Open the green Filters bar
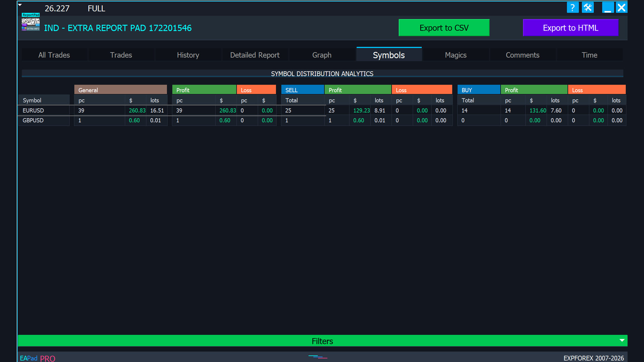The image size is (644, 362). (322, 341)
